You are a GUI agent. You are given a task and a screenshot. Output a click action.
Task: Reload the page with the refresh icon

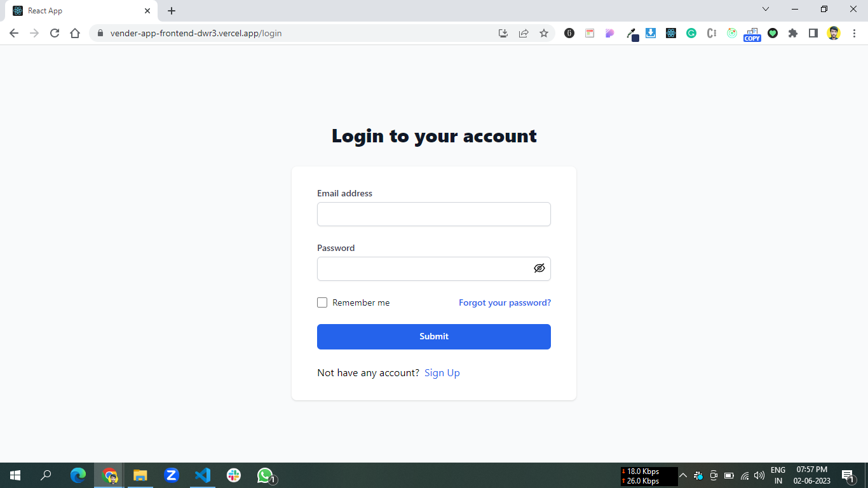[55, 33]
